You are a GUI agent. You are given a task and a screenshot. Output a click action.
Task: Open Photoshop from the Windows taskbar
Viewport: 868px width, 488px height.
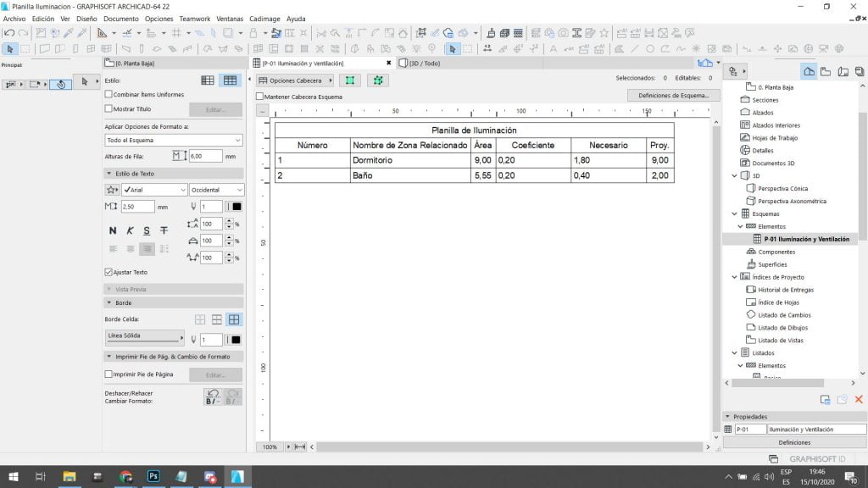tap(153, 477)
